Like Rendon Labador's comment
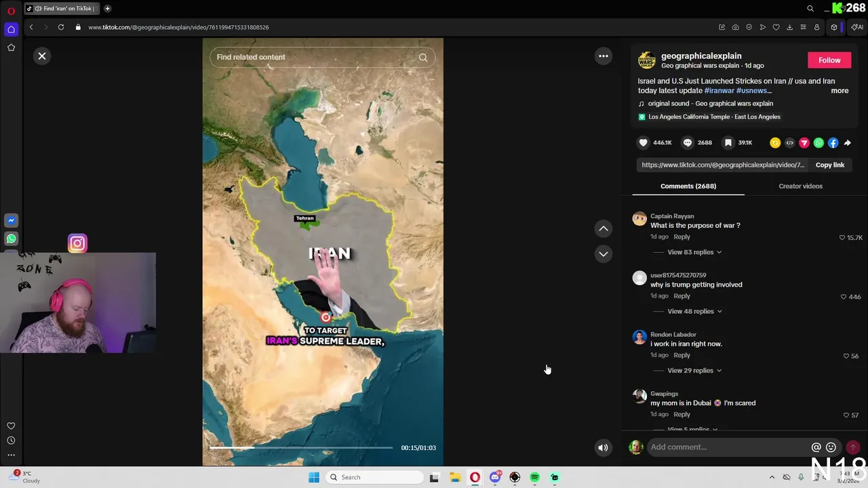 tap(846, 356)
